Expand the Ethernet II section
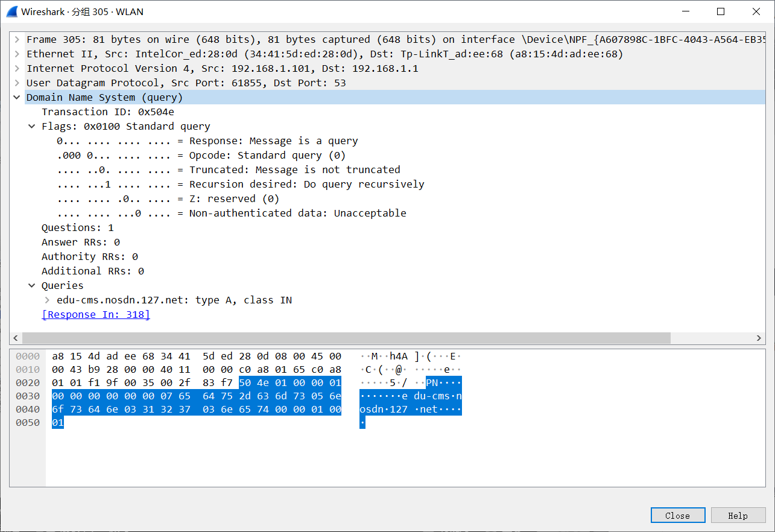The width and height of the screenshot is (775, 532). (x=17, y=54)
